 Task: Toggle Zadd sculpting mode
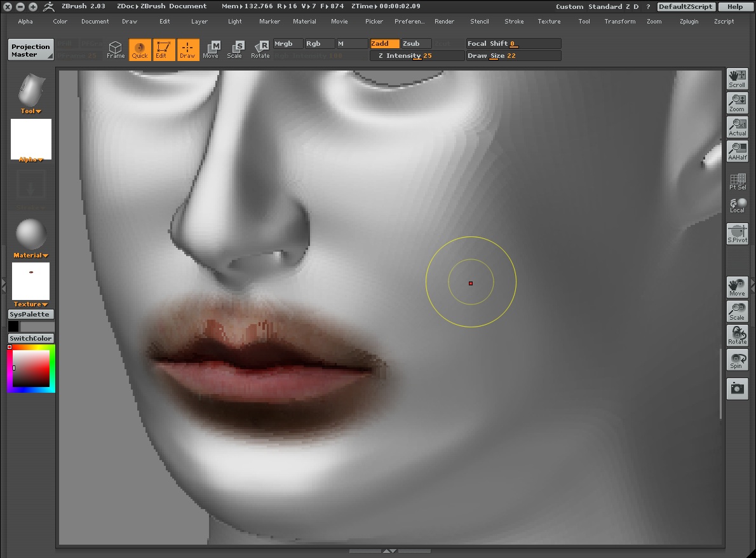[x=384, y=43]
